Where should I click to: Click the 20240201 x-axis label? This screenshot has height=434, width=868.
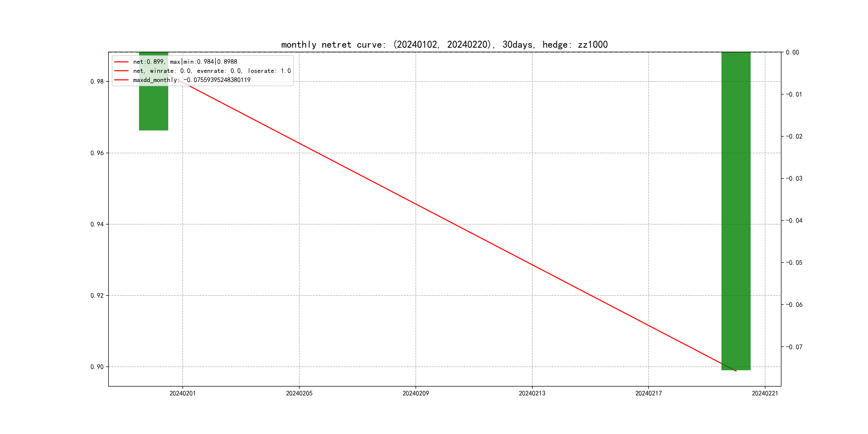click(x=182, y=393)
